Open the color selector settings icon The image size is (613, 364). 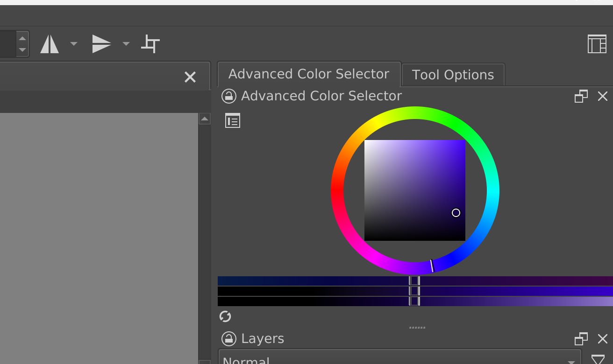[232, 120]
